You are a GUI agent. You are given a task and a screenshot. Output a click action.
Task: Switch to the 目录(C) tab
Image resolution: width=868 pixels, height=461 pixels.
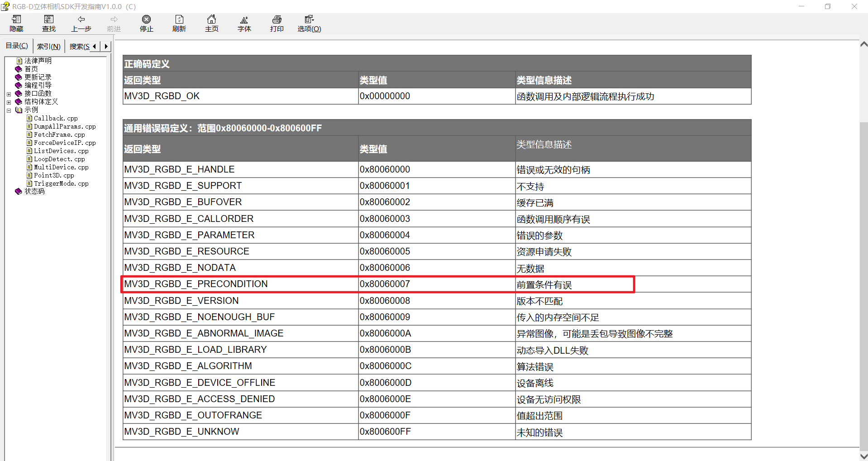point(17,46)
